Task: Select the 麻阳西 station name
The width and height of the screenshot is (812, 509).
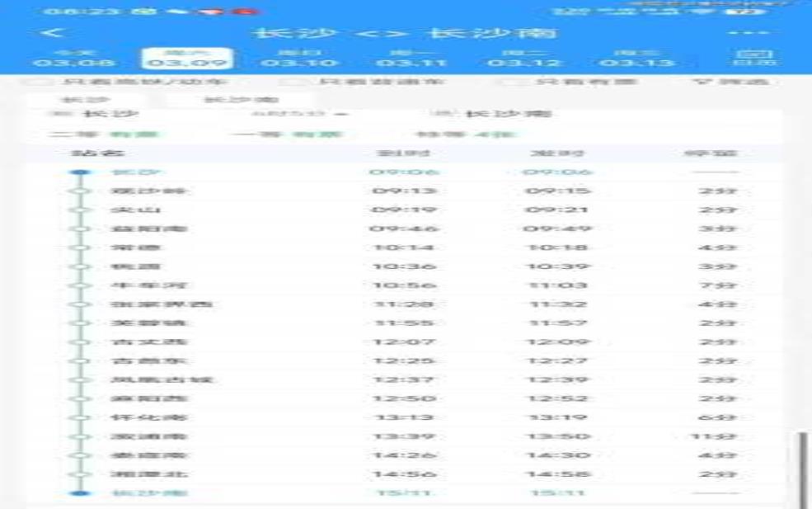Action: [x=148, y=398]
